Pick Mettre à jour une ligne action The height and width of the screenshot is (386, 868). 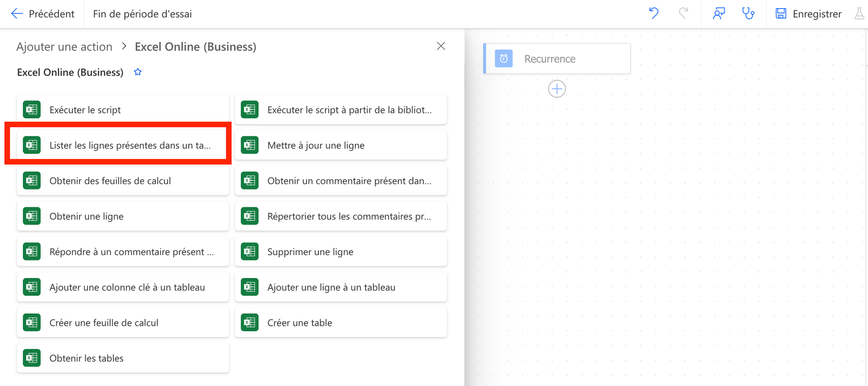(x=341, y=145)
